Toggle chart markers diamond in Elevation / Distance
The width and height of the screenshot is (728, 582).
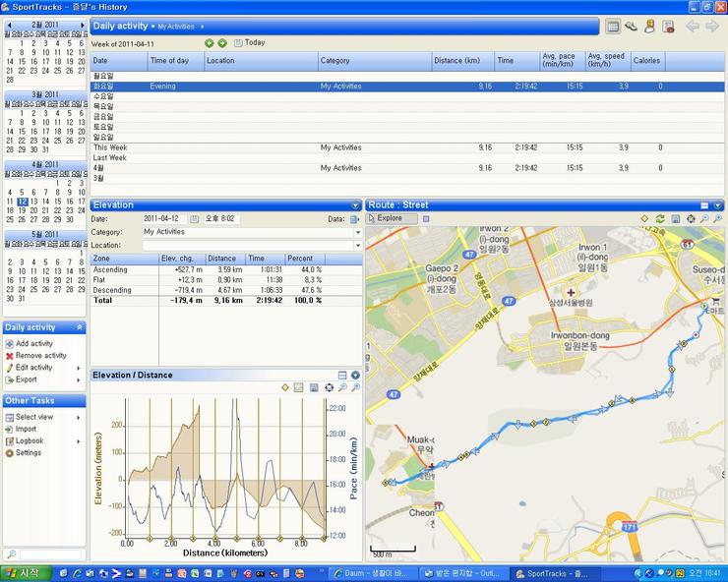tap(285, 387)
